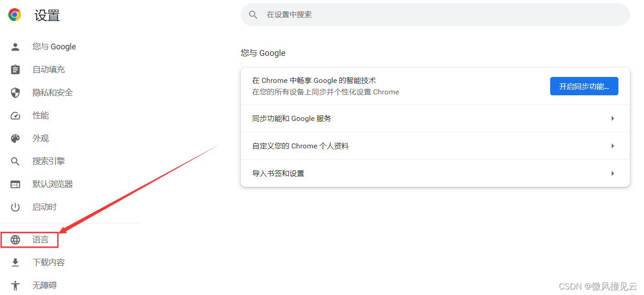
Task: Click the power icon for 启动时
Action: pos(16,207)
